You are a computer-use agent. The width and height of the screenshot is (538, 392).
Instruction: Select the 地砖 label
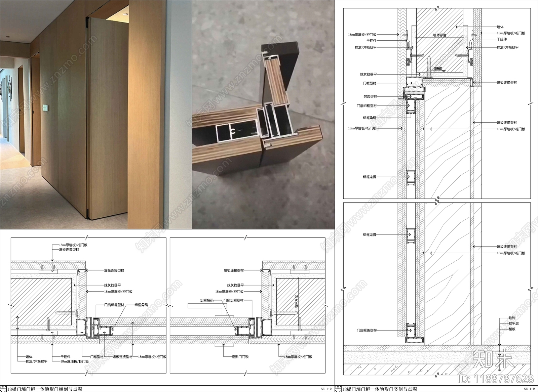(512, 318)
